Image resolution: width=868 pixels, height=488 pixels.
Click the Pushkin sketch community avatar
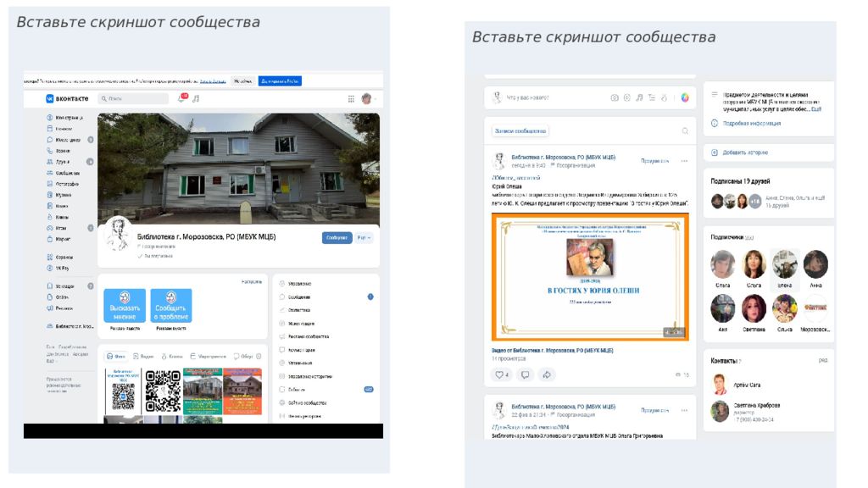pyautogui.click(x=118, y=234)
